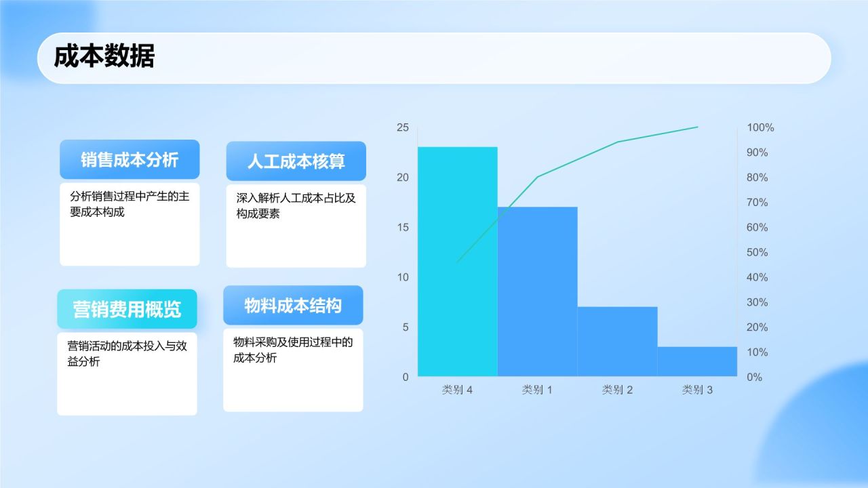Image resolution: width=868 pixels, height=488 pixels.
Task: Click the 类别 3 axis label
Action: tap(697, 390)
